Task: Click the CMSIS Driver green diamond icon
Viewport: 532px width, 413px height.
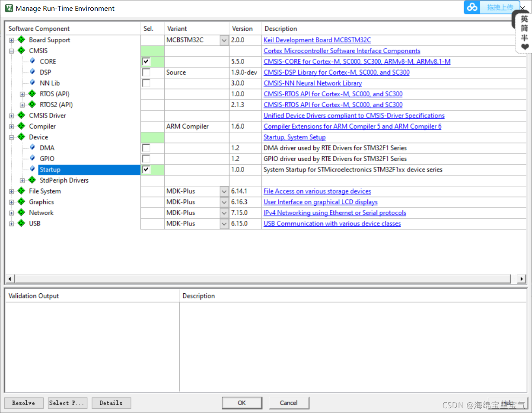Action: tap(21, 115)
